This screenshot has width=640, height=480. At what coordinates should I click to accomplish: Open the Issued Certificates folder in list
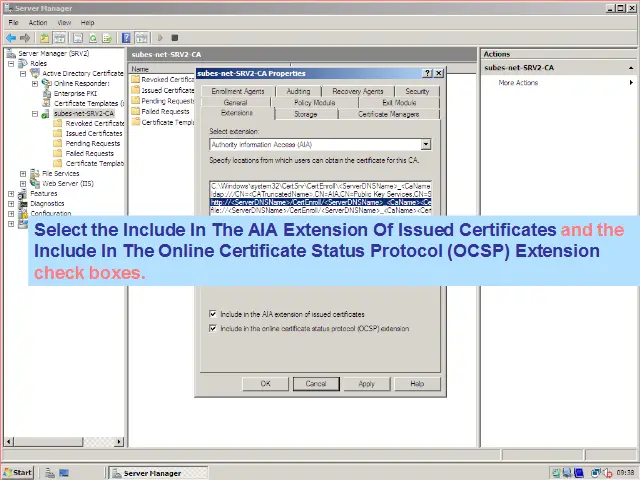[165, 90]
